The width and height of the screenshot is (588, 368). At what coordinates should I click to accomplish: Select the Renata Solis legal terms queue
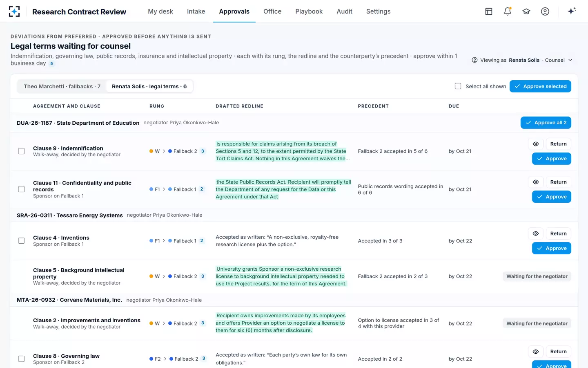[x=149, y=86]
